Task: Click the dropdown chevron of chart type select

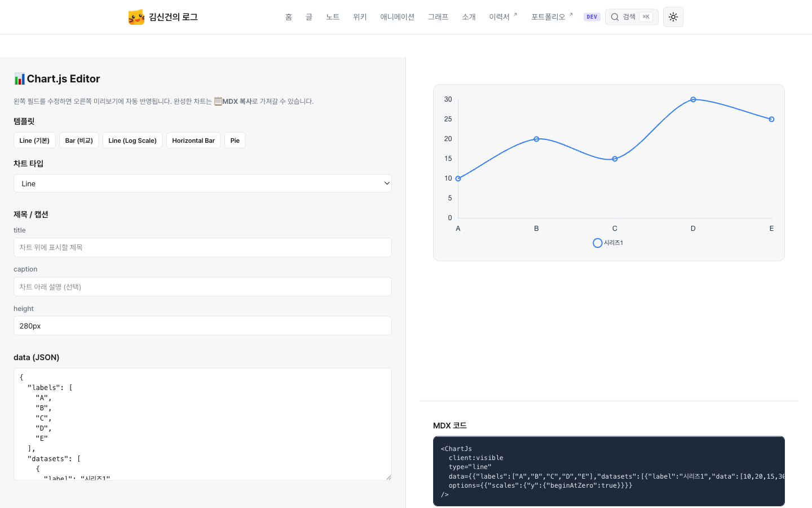Action: pyautogui.click(x=387, y=183)
